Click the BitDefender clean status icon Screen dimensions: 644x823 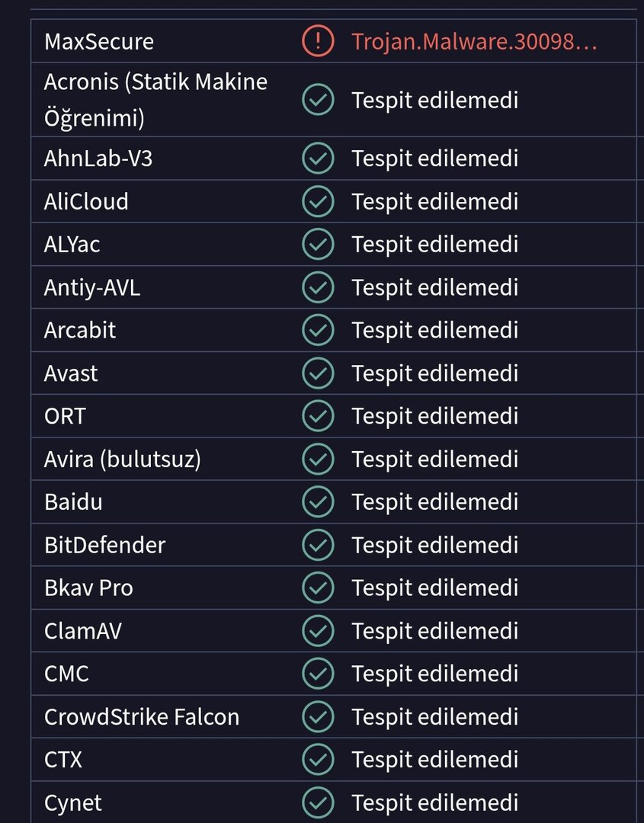click(x=318, y=545)
